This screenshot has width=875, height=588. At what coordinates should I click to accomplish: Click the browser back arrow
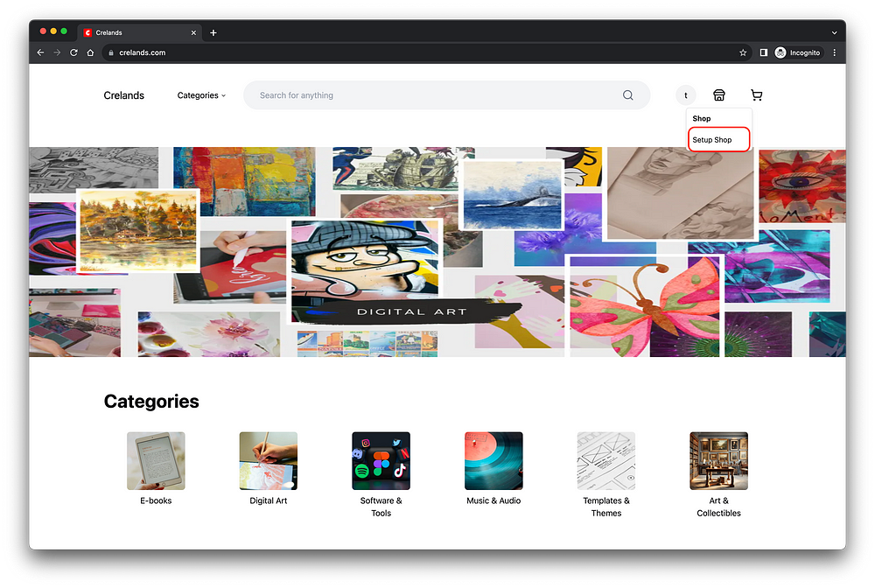tap(40, 52)
